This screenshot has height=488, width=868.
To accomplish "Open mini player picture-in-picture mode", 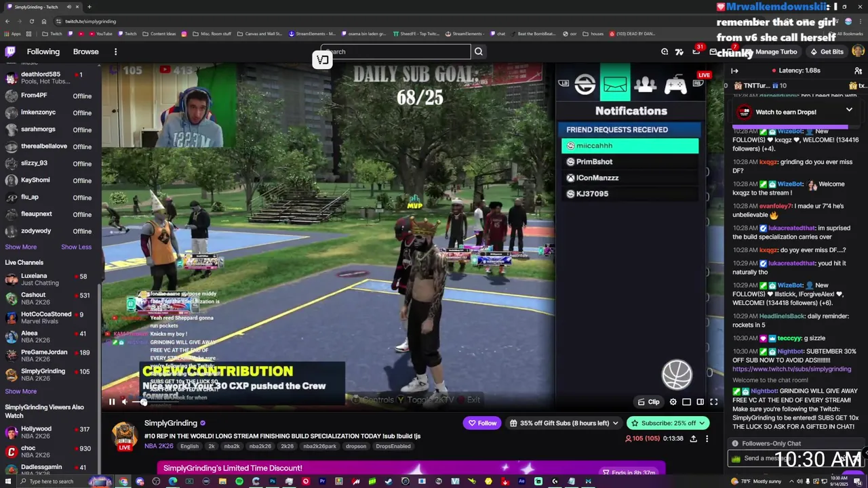I will click(686, 402).
